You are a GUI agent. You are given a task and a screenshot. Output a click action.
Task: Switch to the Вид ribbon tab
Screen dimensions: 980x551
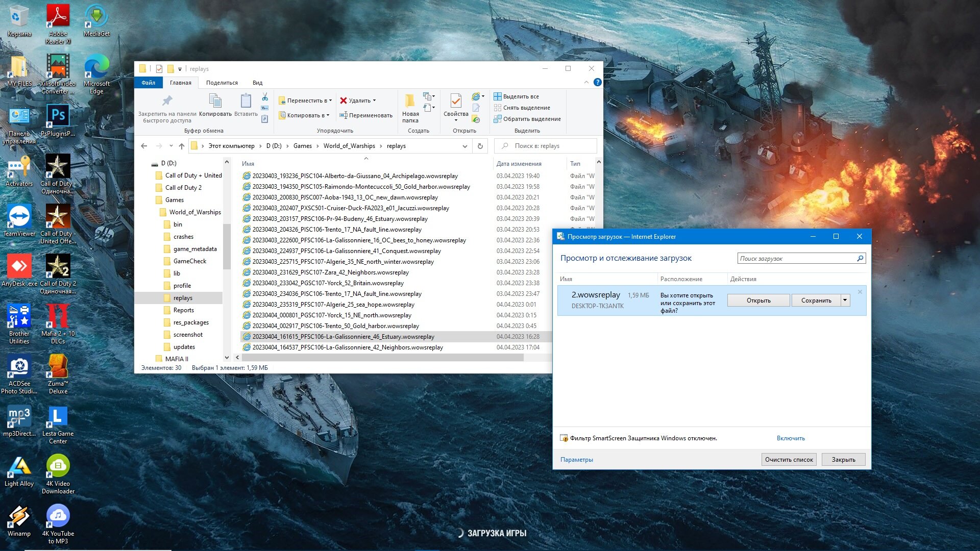point(257,83)
